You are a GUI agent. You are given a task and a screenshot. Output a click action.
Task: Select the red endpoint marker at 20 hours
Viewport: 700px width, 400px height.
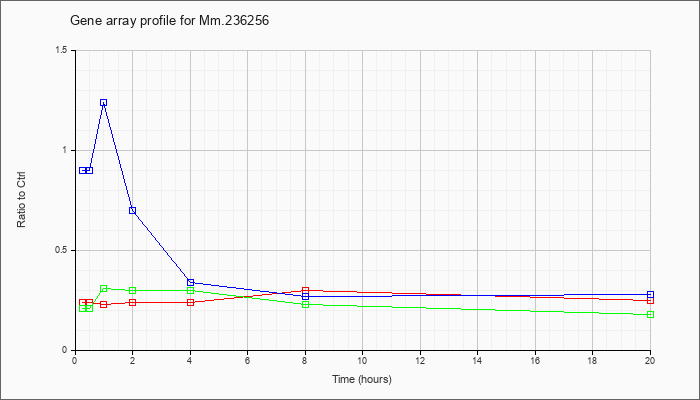[x=650, y=300]
